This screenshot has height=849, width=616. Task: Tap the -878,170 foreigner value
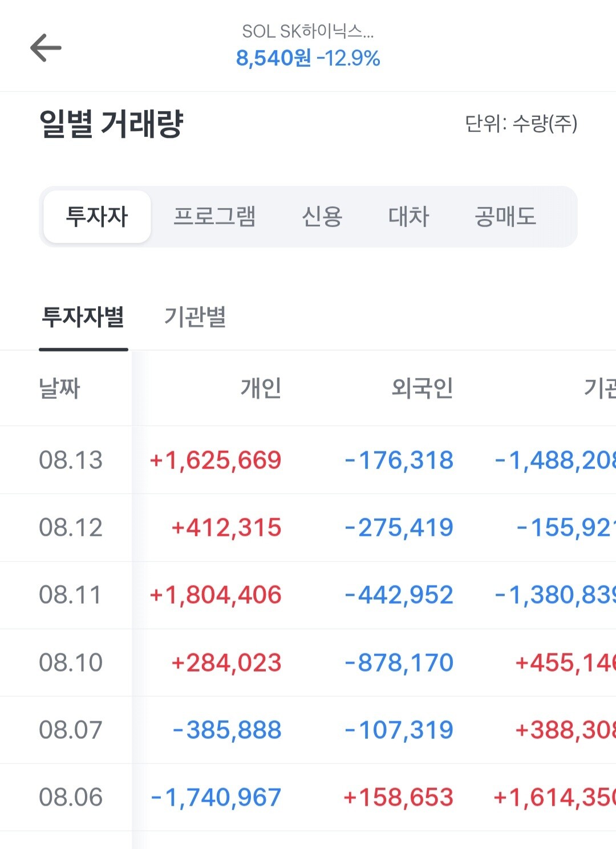pyautogui.click(x=399, y=662)
